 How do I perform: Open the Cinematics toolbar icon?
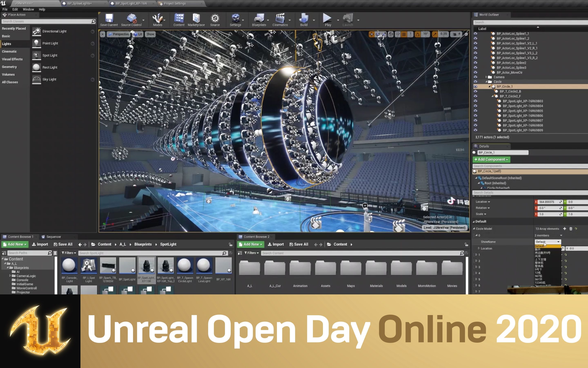click(280, 20)
